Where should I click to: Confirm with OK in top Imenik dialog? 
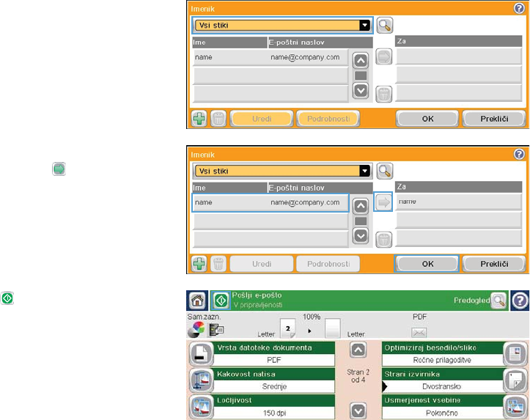pyautogui.click(x=427, y=119)
